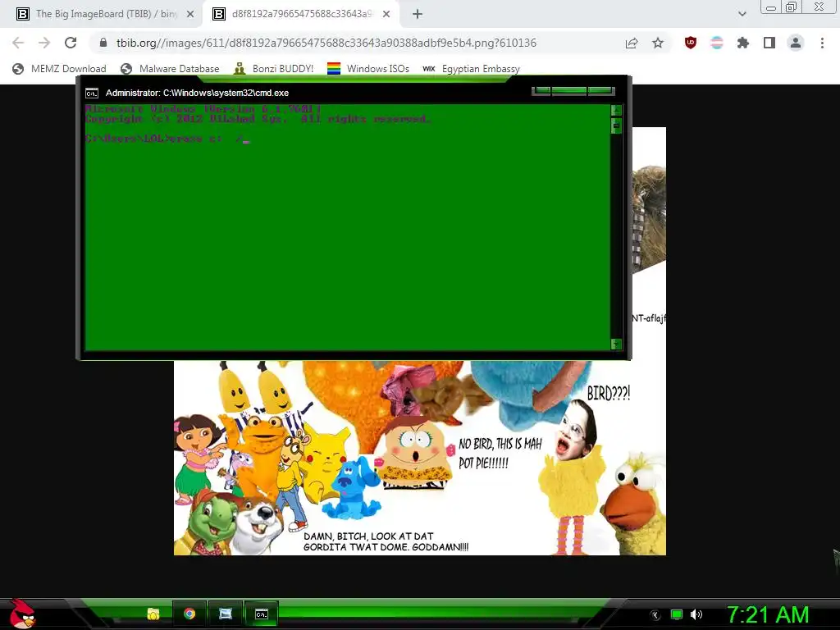Click the tbib.org URL address bar
The image size is (840, 630).
(x=326, y=43)
